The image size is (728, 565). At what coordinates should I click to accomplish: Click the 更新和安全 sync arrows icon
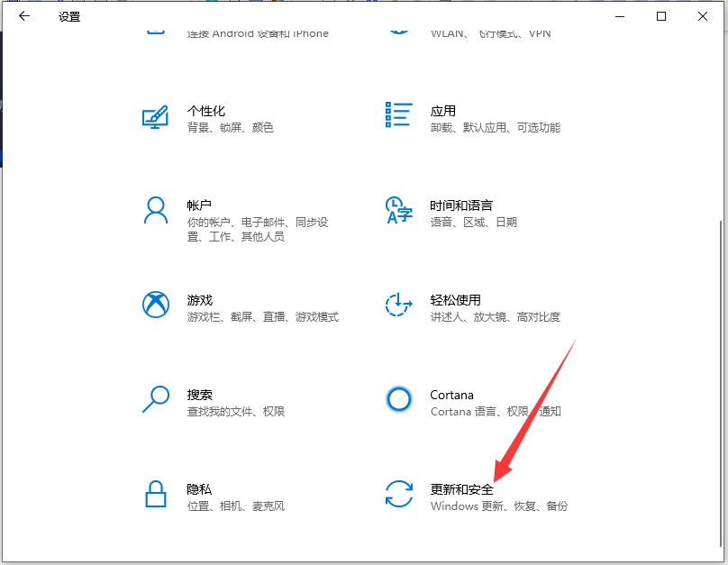(x=398, y=496)
